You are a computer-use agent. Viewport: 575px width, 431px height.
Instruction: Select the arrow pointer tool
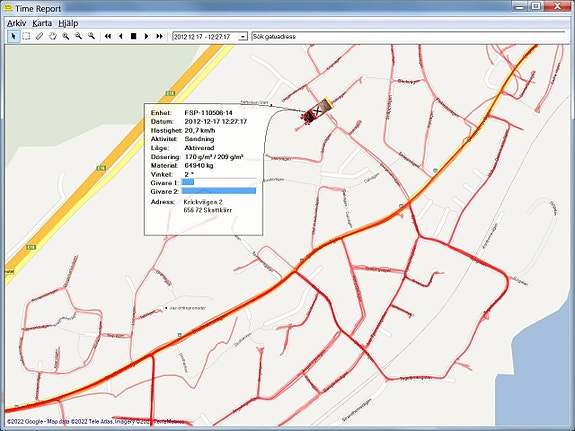(14, 36)
